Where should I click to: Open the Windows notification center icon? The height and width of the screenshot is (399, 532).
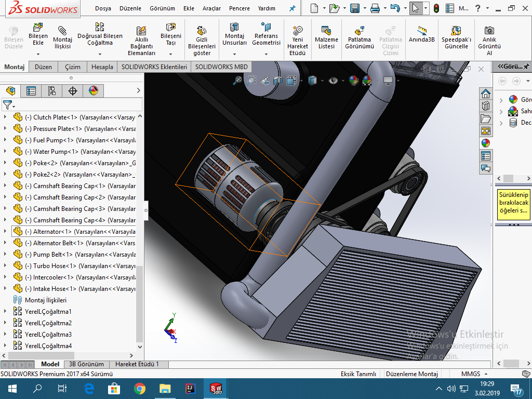coord(516,389)
